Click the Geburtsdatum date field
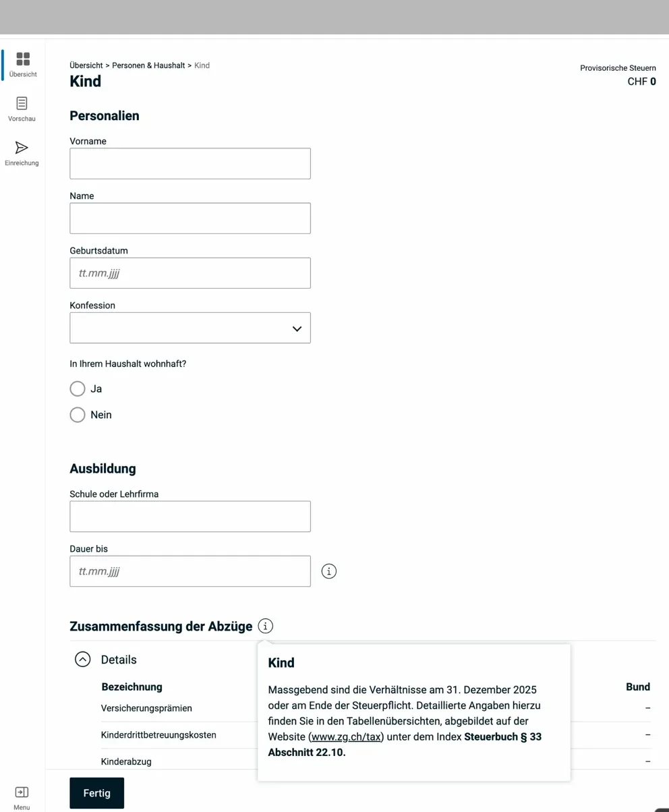Image resolution: width=669 pixels, height=812 pixels. [190, 273]
